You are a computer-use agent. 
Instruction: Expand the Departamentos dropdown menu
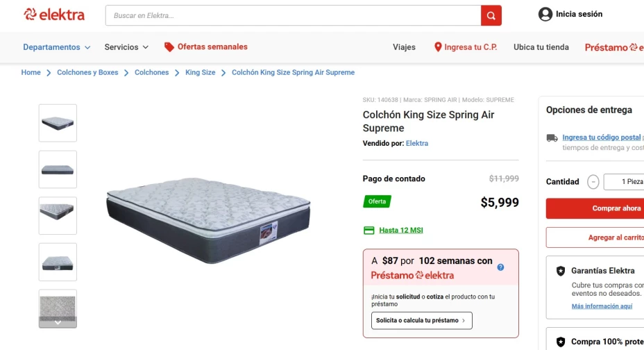57,47
